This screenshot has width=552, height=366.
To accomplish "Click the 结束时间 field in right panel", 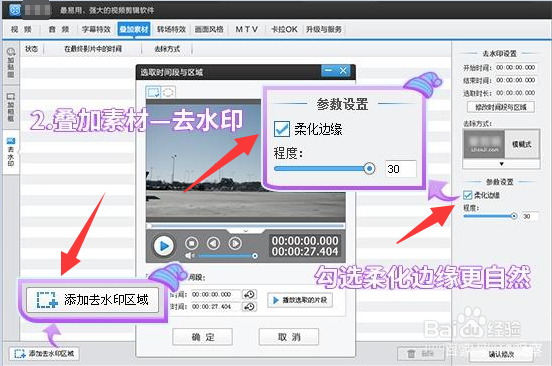I will [516, 80].
